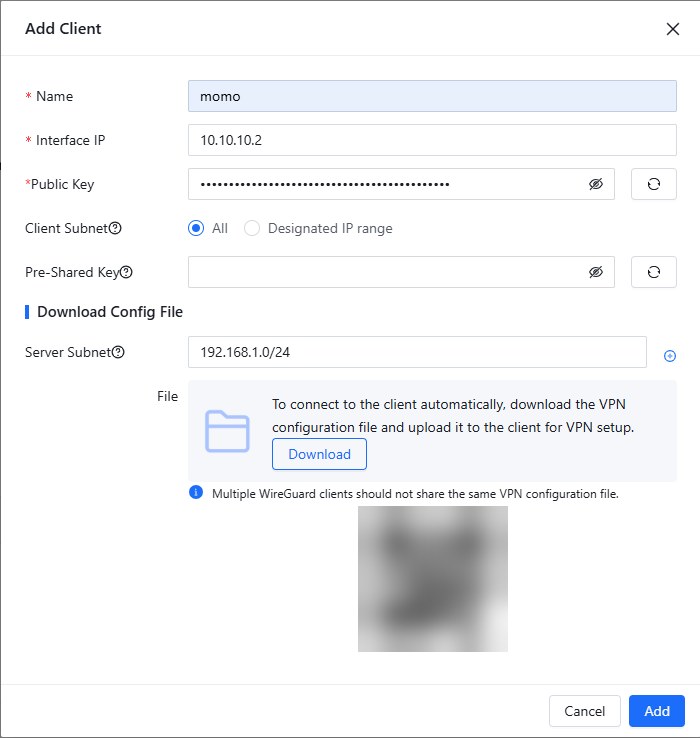700x738 pixels.
Task: Click the blue info notice icon
Action: point(196,492)
